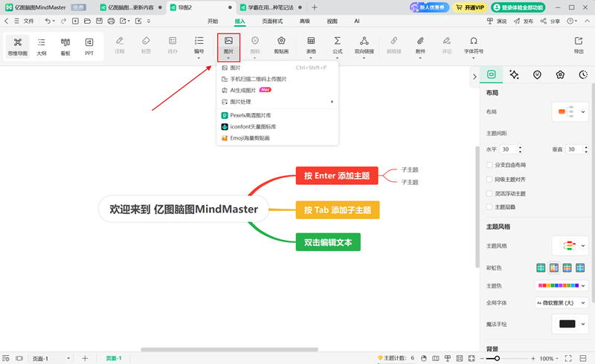Switch to the Outline view mode
Image resolution: width=595 pixels, height=364 pixels.
click(42, 47)
